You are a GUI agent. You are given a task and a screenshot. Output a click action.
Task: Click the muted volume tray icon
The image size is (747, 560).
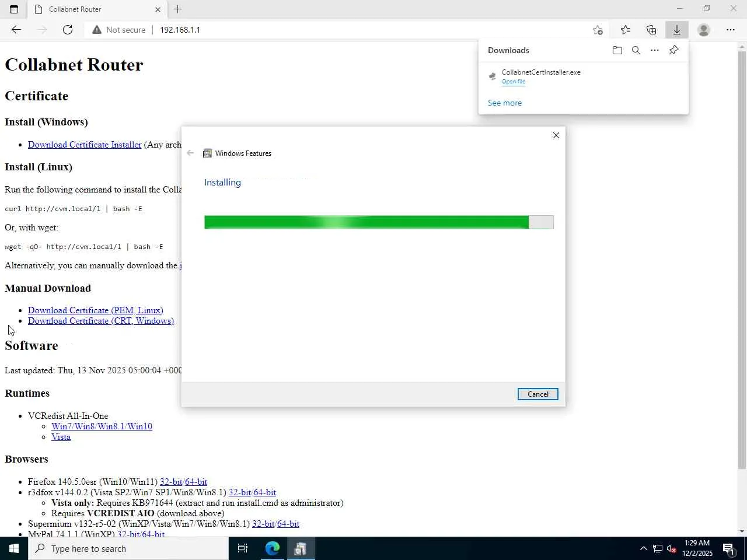(672, 548)
